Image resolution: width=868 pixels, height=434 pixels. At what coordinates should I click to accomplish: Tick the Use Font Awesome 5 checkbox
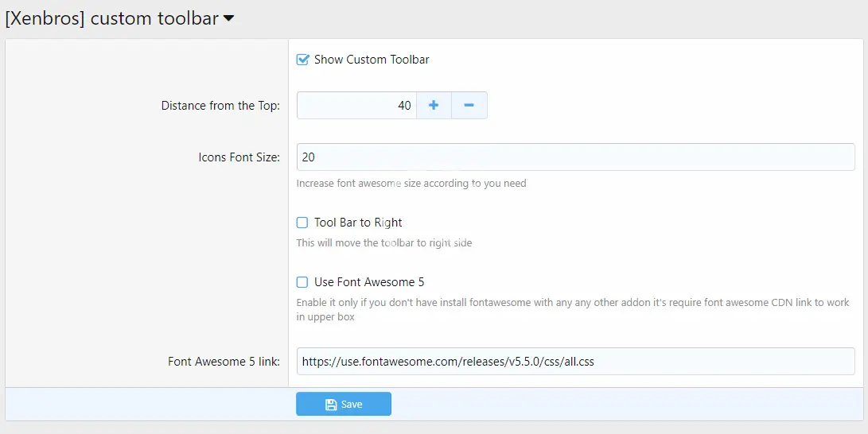302,282
